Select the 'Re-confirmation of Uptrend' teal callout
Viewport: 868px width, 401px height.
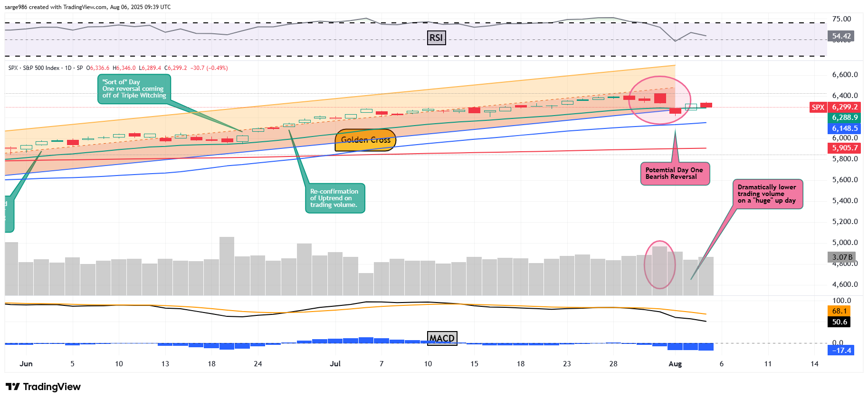coord(334,198)
